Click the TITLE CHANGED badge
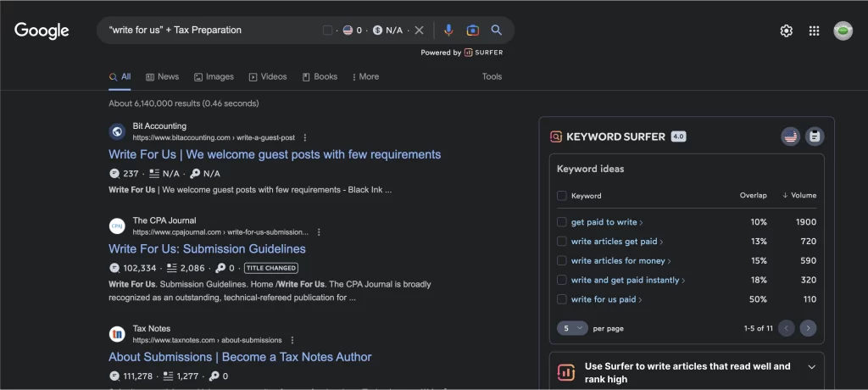The width and height of the screenshot is (868, 390). 270,268
